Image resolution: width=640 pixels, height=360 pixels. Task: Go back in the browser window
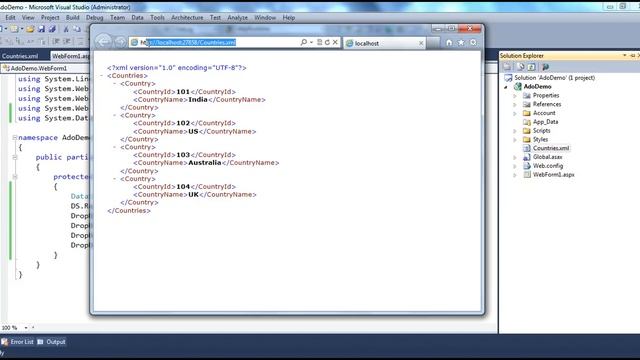pos(103,42)
